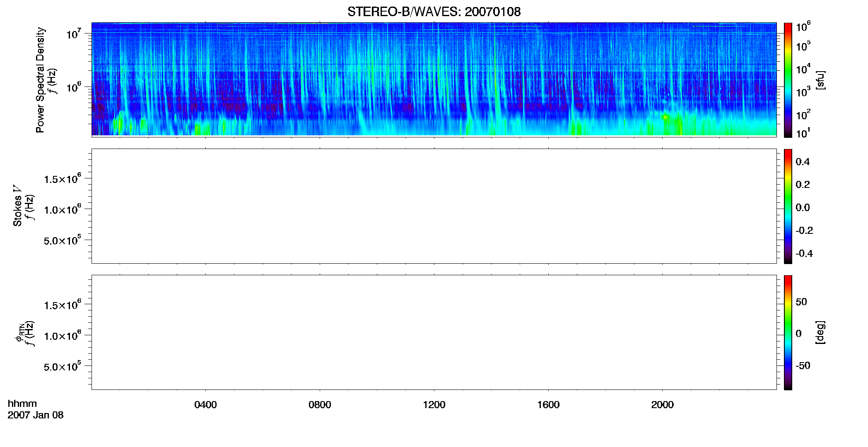Screen dimensions: 868x447
Task: Click the 50 value on degrees colorbar
Action: (801, 302)
